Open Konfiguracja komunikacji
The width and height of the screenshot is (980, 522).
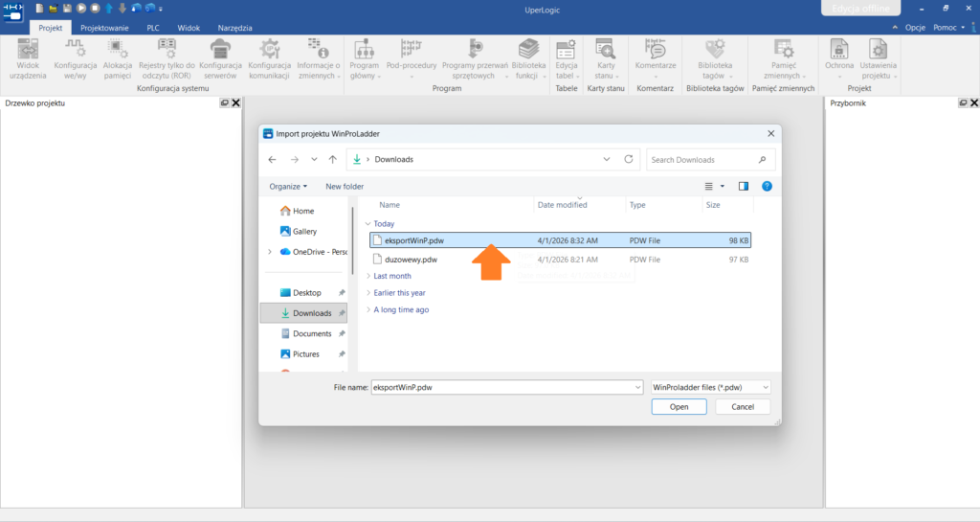tap(269, 59)
